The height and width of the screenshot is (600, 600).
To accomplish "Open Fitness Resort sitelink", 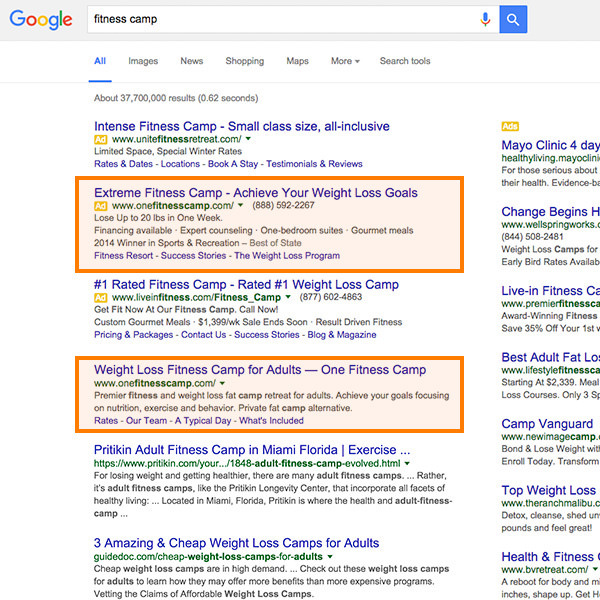I will pyautogui.click(x=123, y=256).
